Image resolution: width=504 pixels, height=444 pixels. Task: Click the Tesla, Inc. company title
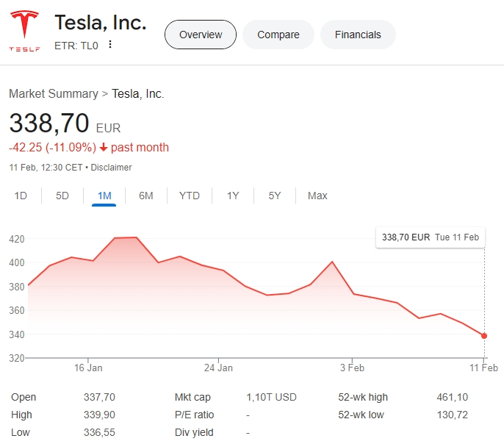tap(100, 23)
